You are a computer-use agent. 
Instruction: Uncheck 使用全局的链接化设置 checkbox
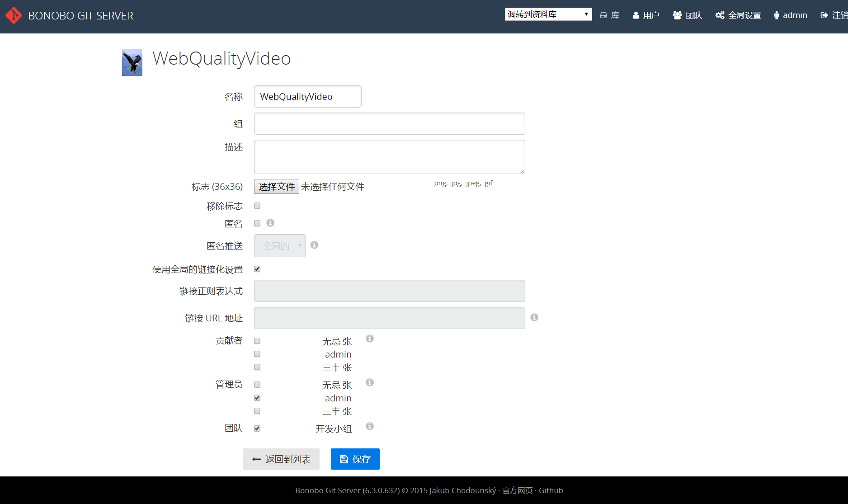pyautogui.click(x=257, y=269)
